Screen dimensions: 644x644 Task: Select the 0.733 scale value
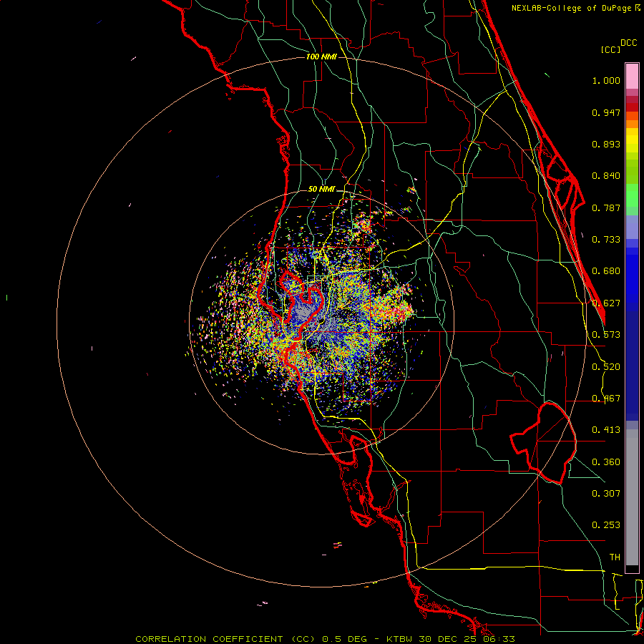(606, 240)
